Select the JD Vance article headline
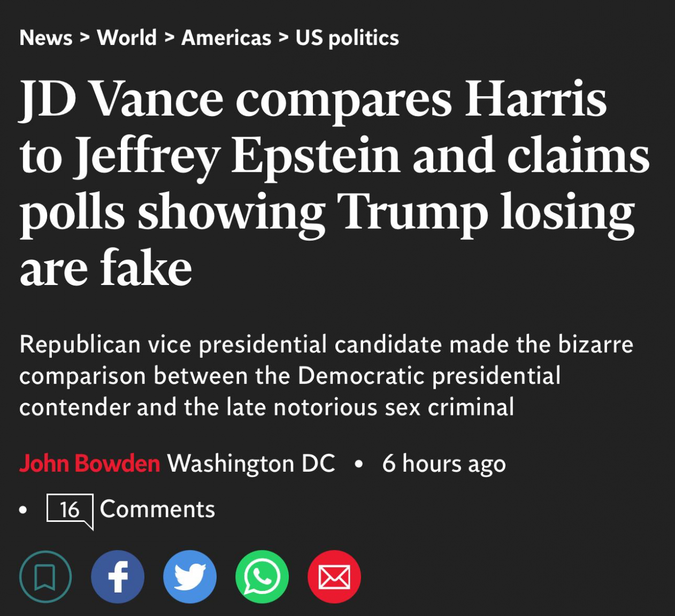Viewport: 675px width, 616px height. [x=334, y=183]
